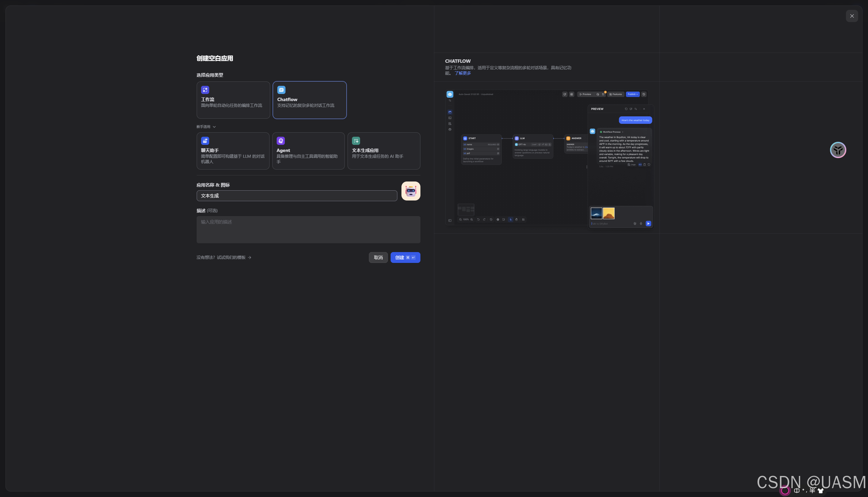
Task: Open the 了解更多 link
Action: pyautogui.click(x=463, y=73)
